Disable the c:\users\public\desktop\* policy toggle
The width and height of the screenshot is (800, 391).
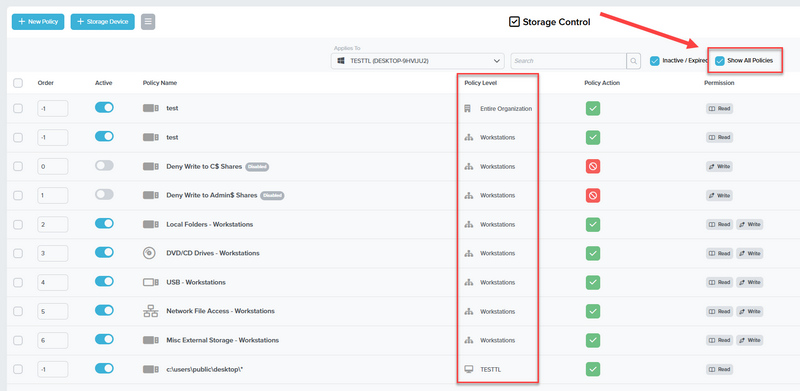[104, 368]
